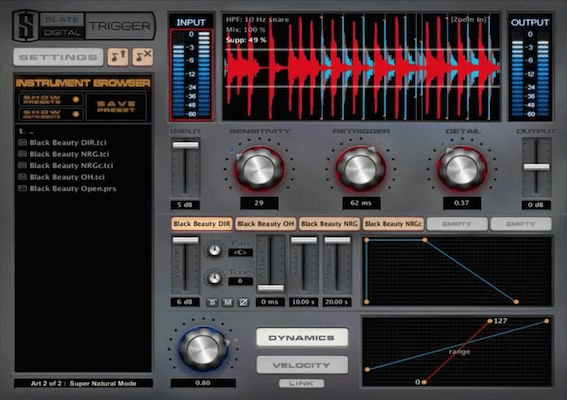Viewport: 567px width, 400px height.
Task: Select Black Beauty NRGc.tci in browser
Action: point(71,165)
